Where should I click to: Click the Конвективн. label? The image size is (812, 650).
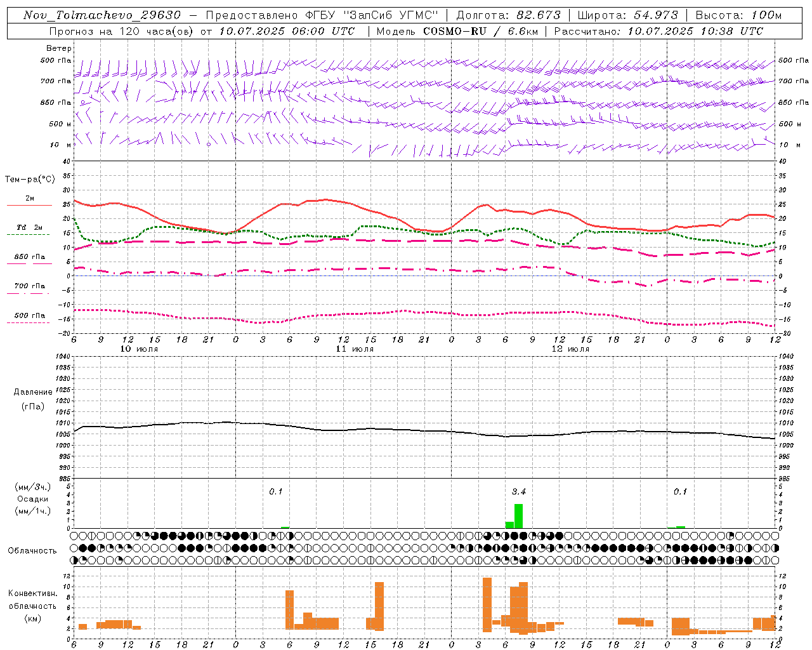32,594
